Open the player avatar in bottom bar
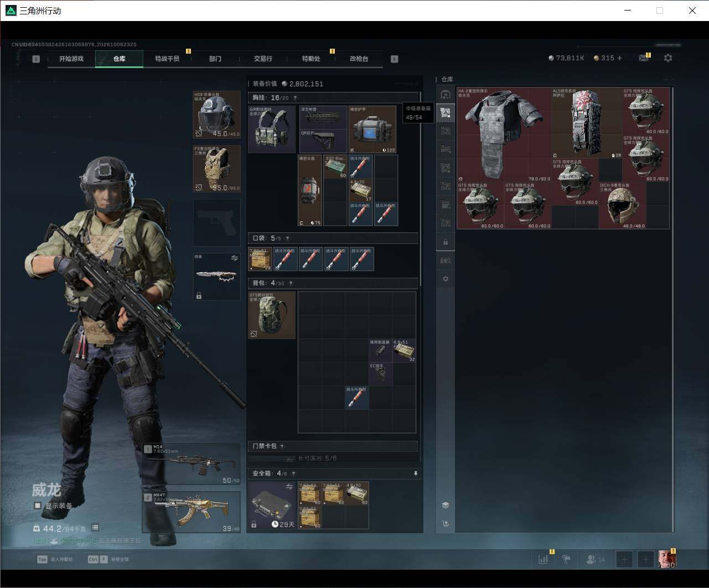This screenshot has width=709, height=588. (667, 559)
